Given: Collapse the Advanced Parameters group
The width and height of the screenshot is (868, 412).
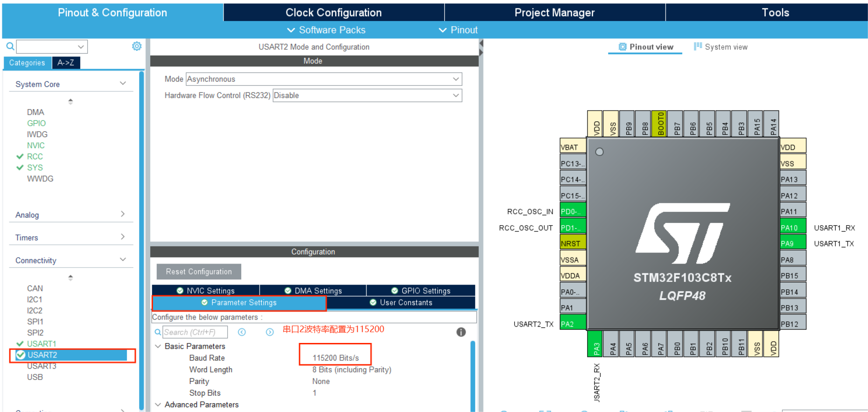Looking at the screenshot, I should click(158, 405).
